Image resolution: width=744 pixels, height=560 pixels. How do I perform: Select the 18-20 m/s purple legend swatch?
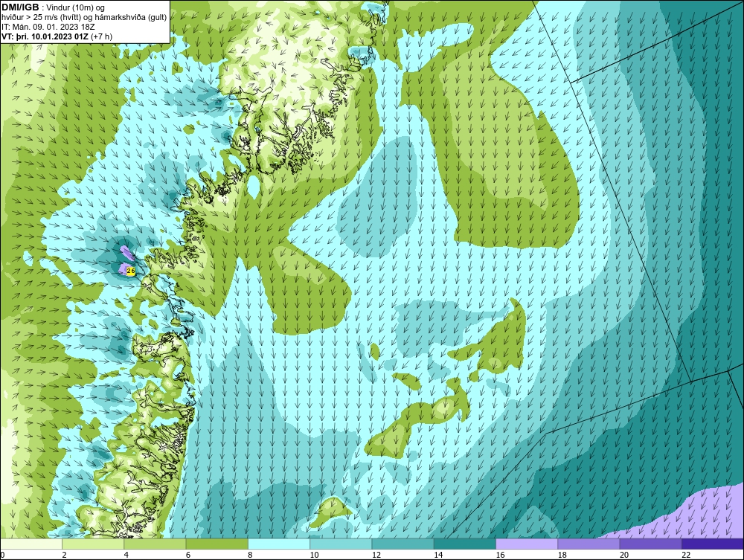(589, 544)
